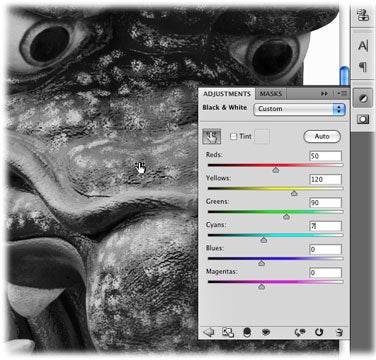Click the Yellows slider handle
The image size is (376, 360).
(x=294, y=193)
